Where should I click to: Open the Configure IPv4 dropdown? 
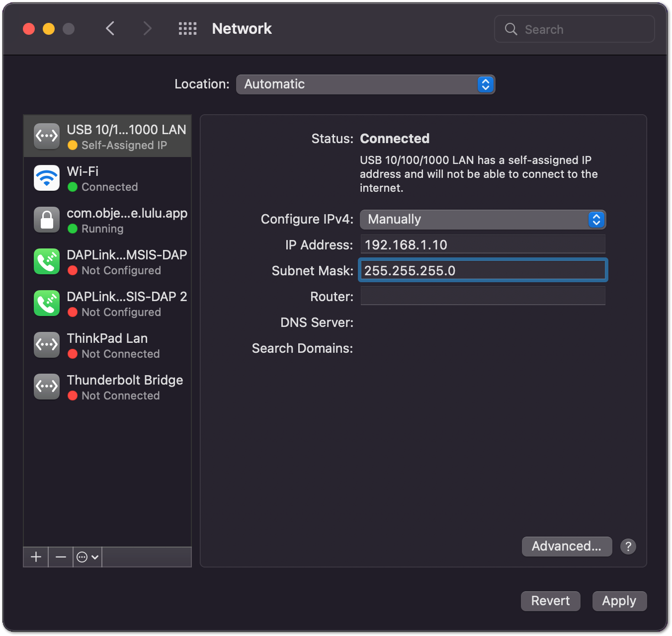tap(482, 220)
